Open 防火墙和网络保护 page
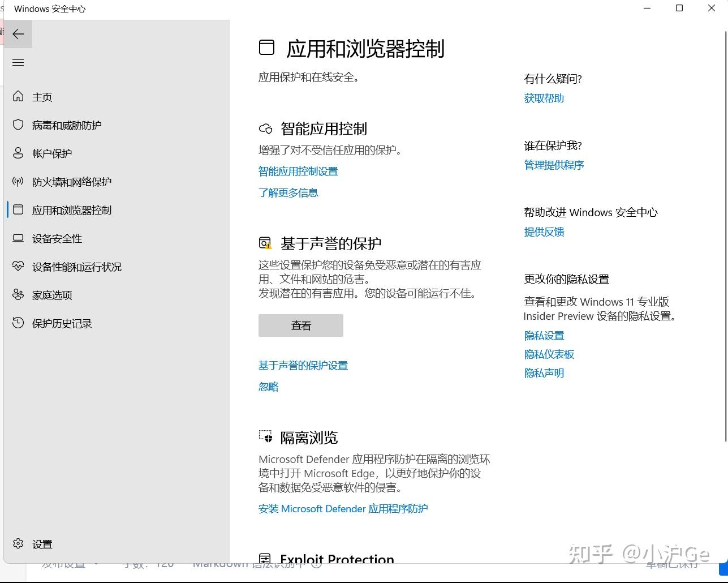The height and width of the screenshot is (583, 728). (72, 182)
